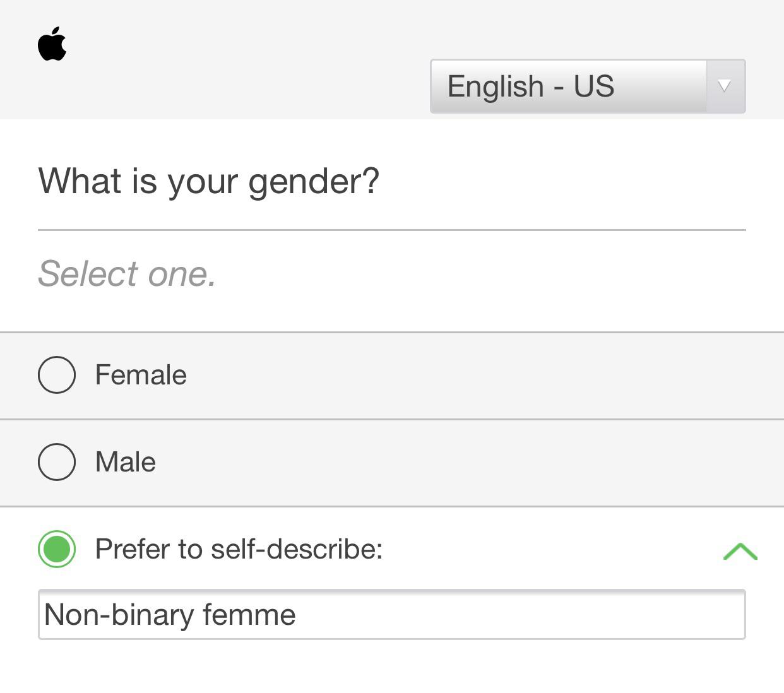The image size is (784, 693).
Task: Click the 'What is your gender?' heading
Action: point(208,181)
